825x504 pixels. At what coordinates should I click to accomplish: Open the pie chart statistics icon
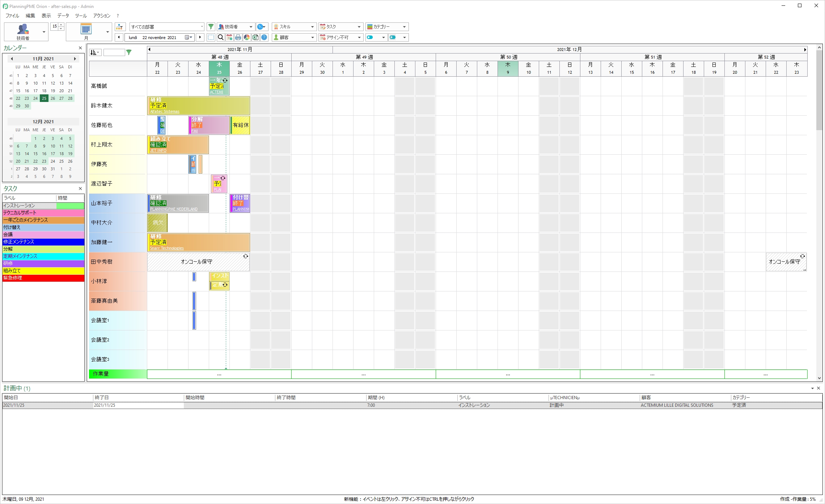tap(247, 37)
